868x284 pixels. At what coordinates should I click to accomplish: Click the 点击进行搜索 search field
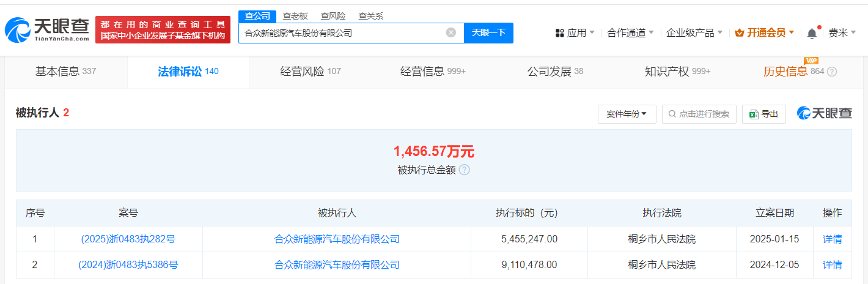tap(699, 114)
